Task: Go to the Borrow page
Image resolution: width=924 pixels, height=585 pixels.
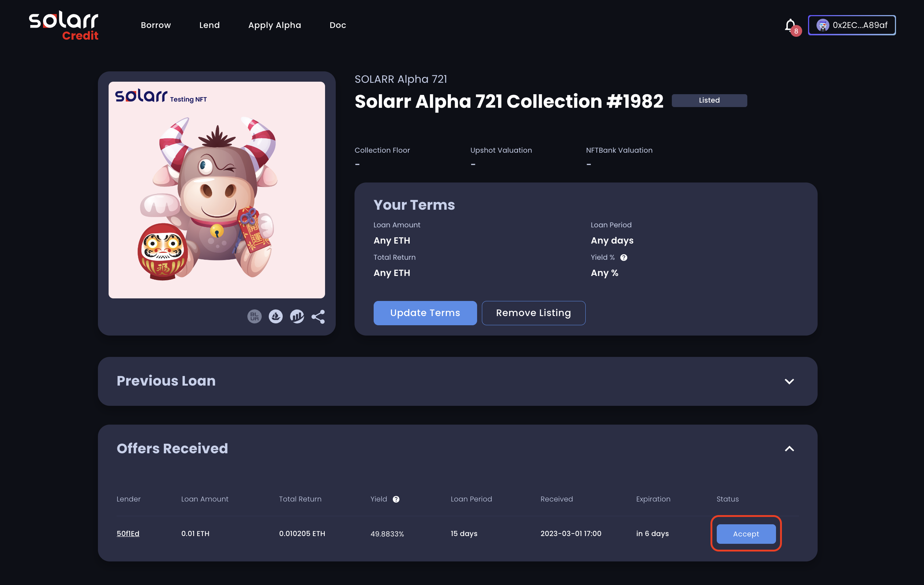Action: click(155, 25)
